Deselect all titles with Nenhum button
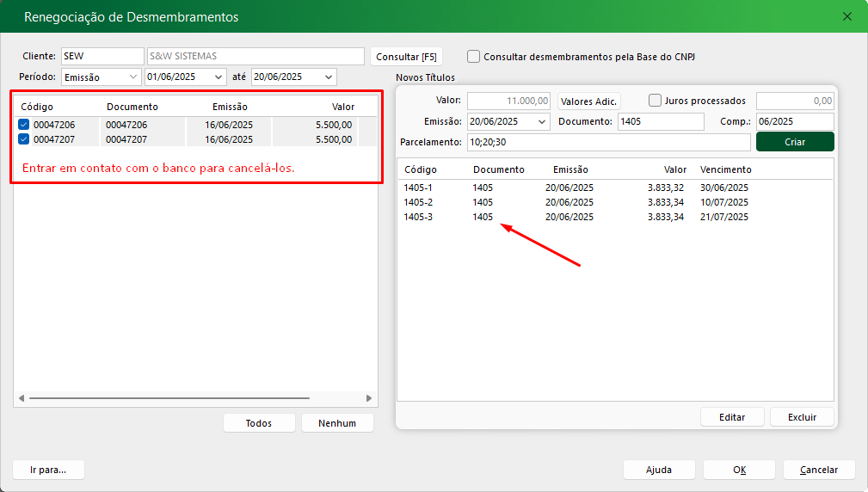The height and width of the screenshot is (492, 868). pos(337,423)
